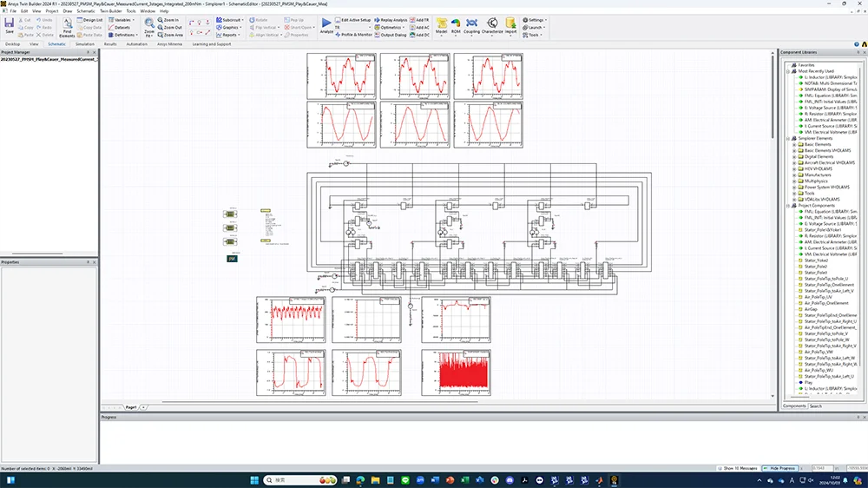868x488 pixels.
Task: Click Add DC analysis setup
Action: 419,35
